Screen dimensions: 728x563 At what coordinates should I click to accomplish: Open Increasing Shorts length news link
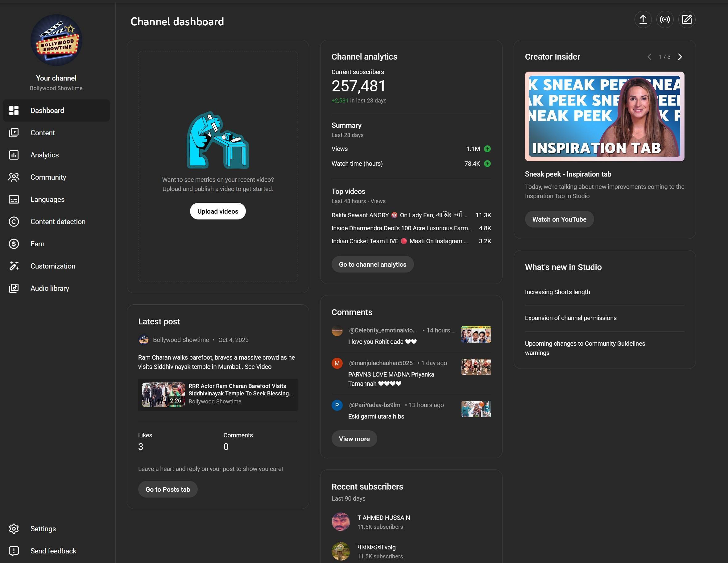click(x=557, y=292)
